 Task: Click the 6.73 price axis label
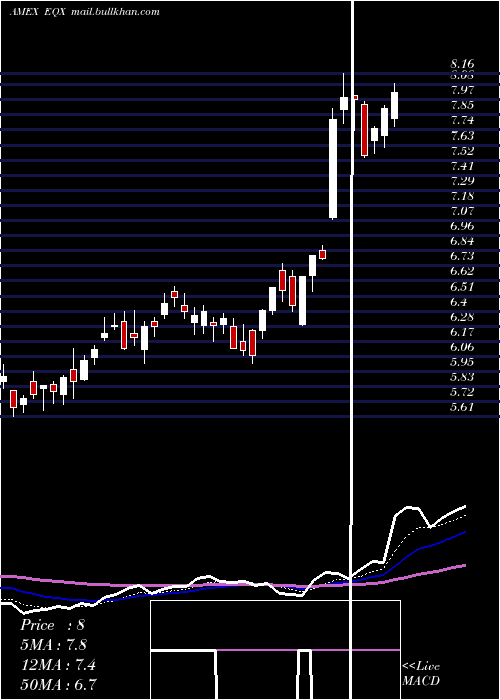pos(462,256)
